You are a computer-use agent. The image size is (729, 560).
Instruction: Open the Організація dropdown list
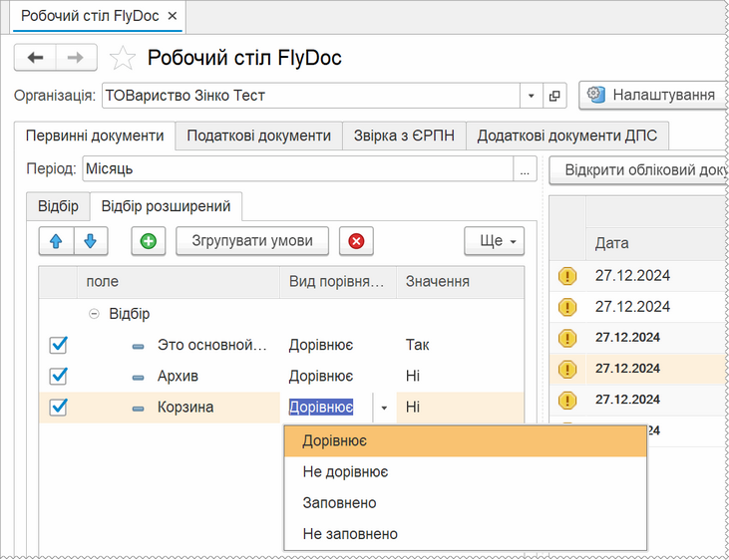coord(532,96)
